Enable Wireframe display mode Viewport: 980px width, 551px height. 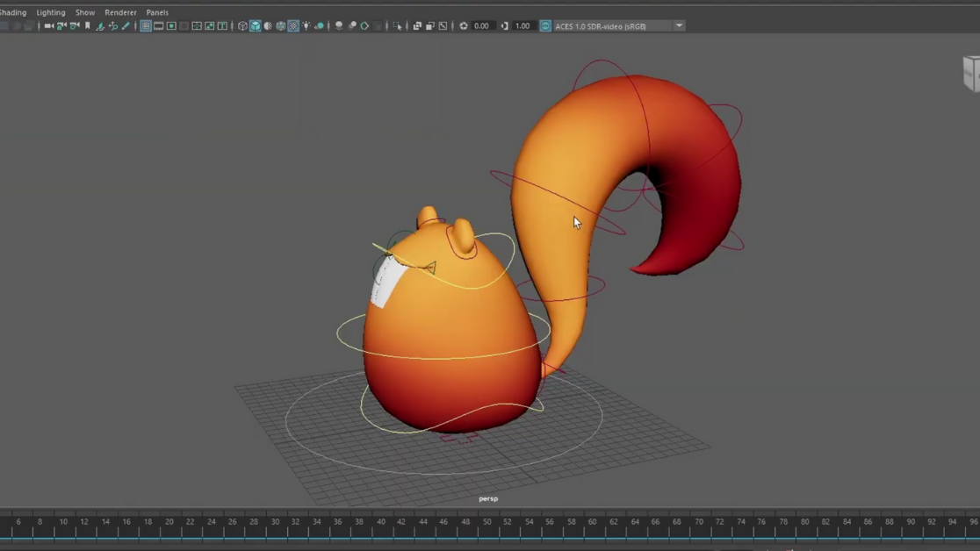[x=242, y=26]
